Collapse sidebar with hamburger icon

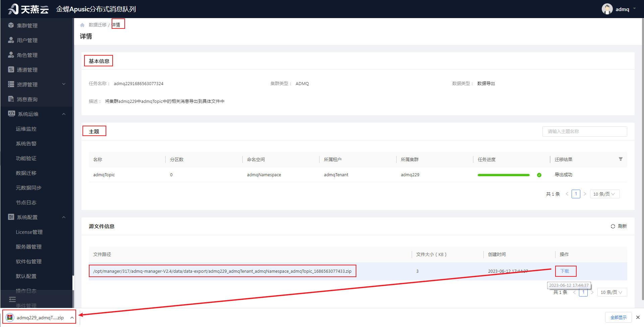coord(12,300)
